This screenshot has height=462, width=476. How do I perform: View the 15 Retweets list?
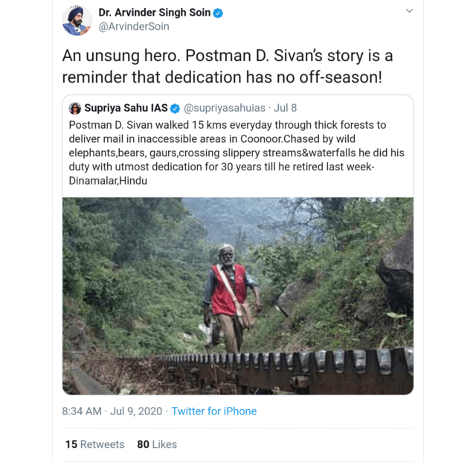click(94, 444)
